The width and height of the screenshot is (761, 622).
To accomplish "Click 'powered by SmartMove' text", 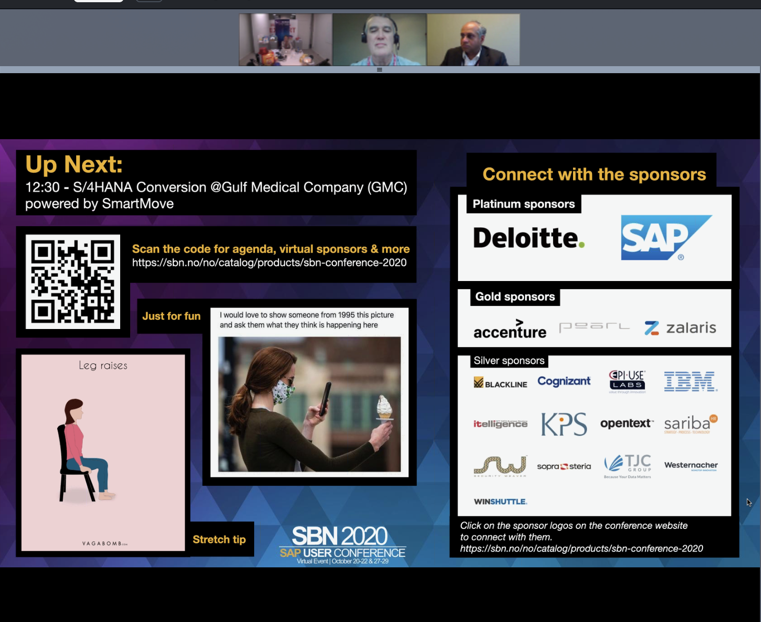I will pos(99,203).
